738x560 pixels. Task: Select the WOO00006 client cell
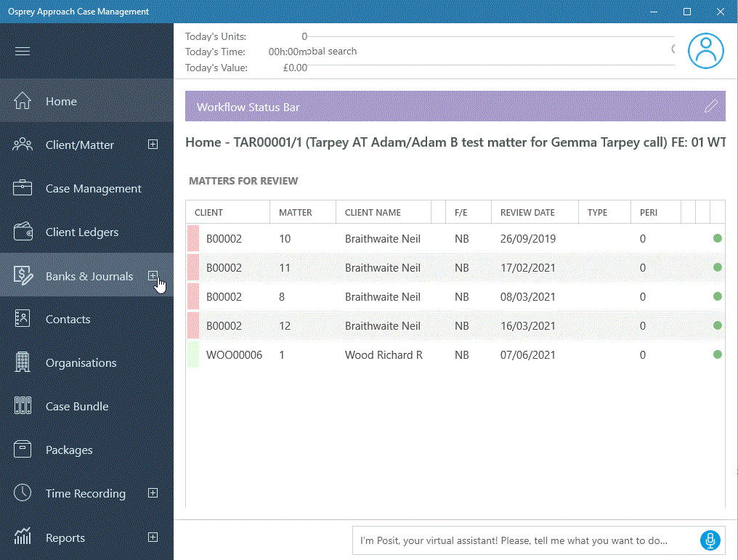click(x=234, y=355)
